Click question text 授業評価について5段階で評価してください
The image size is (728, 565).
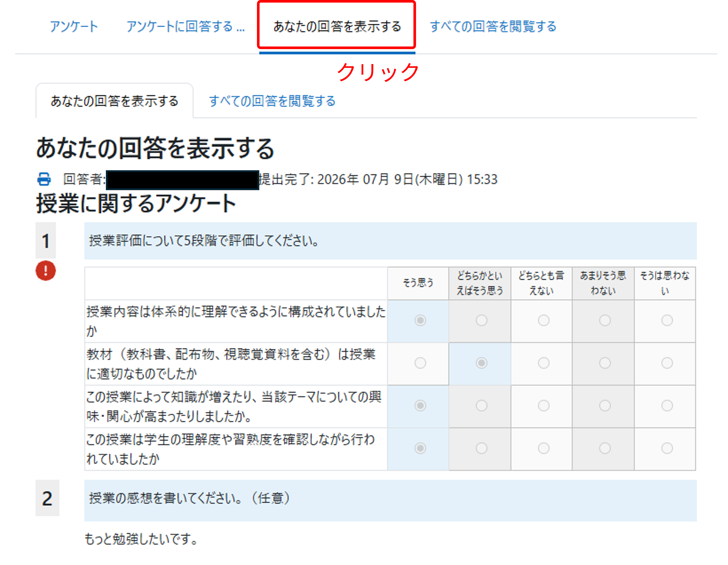pos(204,241)
